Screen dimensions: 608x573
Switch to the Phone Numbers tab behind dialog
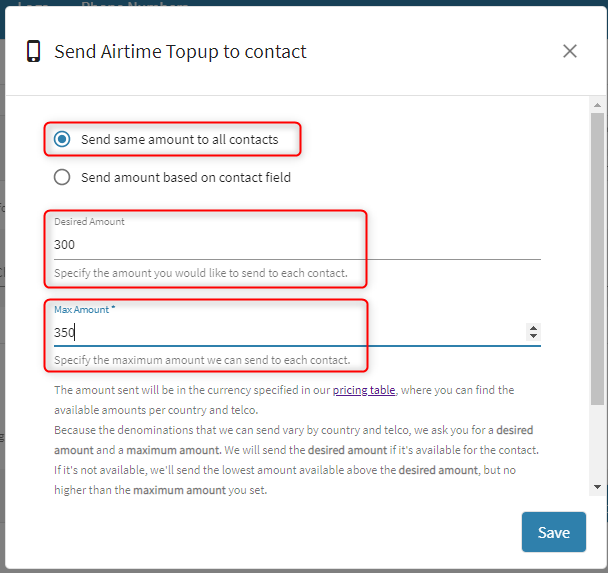pyautogui.click(x=134, y=6)
